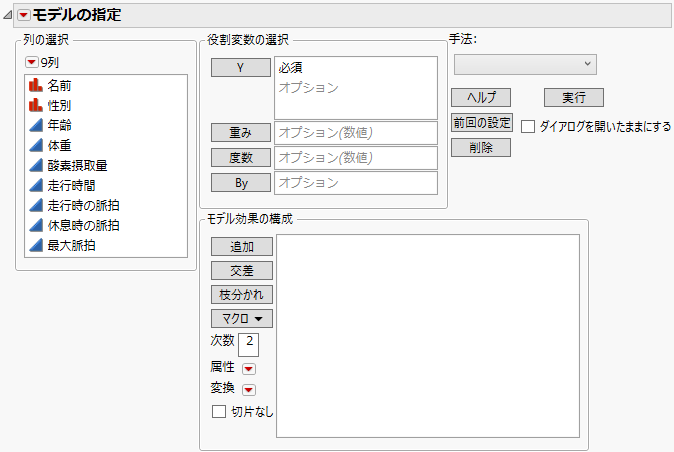The width and height of the screenshot is (674, 452).
Task: Open the 属性 red triangle menu
Action: point(249,368)
